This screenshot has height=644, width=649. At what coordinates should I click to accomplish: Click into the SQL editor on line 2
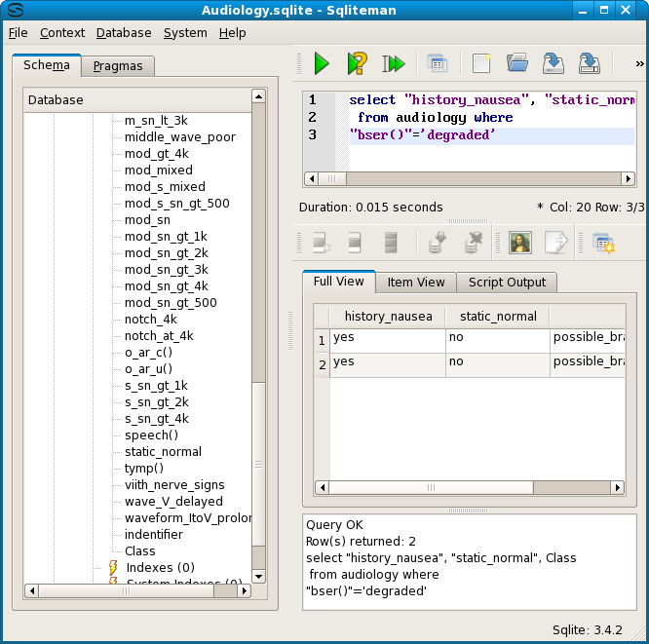(x=468, y=117)
